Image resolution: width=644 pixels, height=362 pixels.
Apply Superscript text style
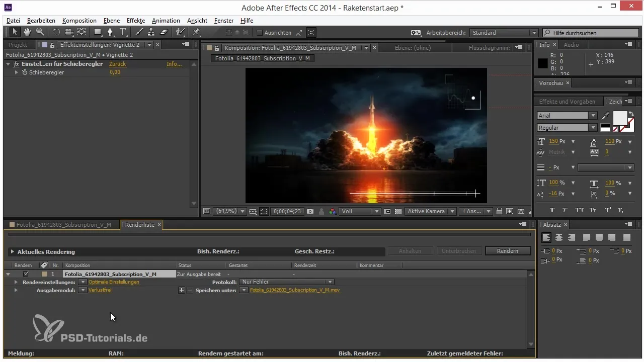click(608, 210)
